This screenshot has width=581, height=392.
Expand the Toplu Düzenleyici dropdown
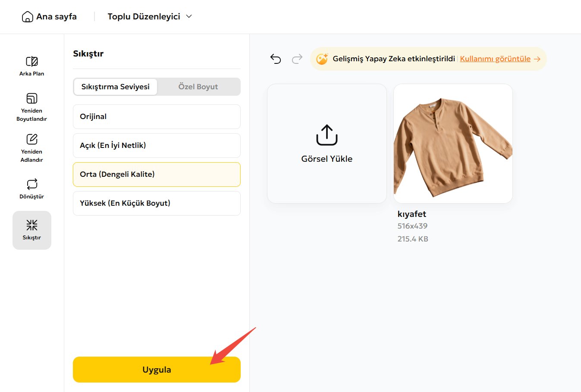(x=144, y=16)
